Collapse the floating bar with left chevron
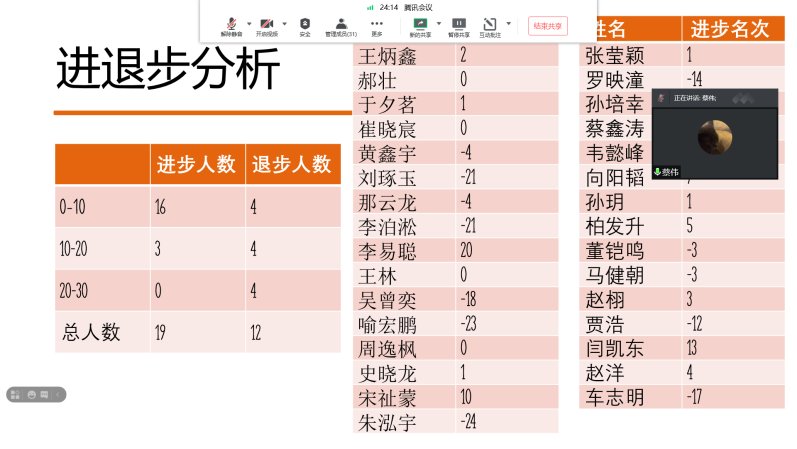This screenshot has height=449, width=797. [x=59, y=394]
